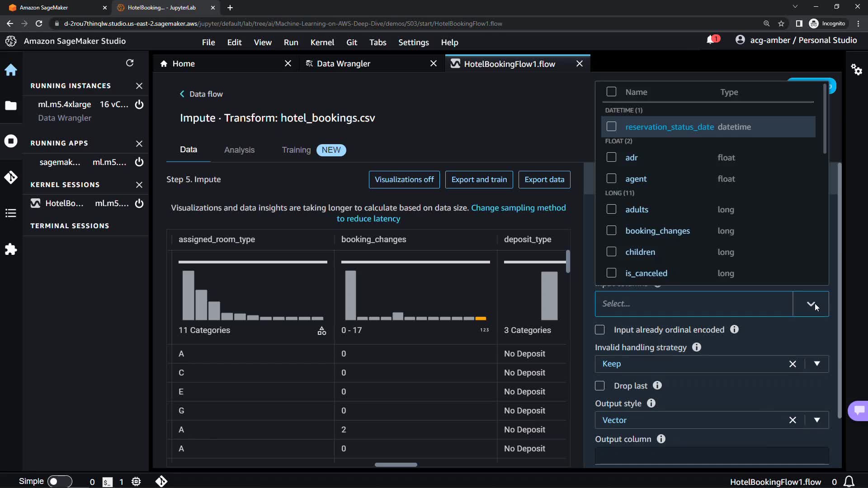Open running terminals and kernels icon

(11, 141)
